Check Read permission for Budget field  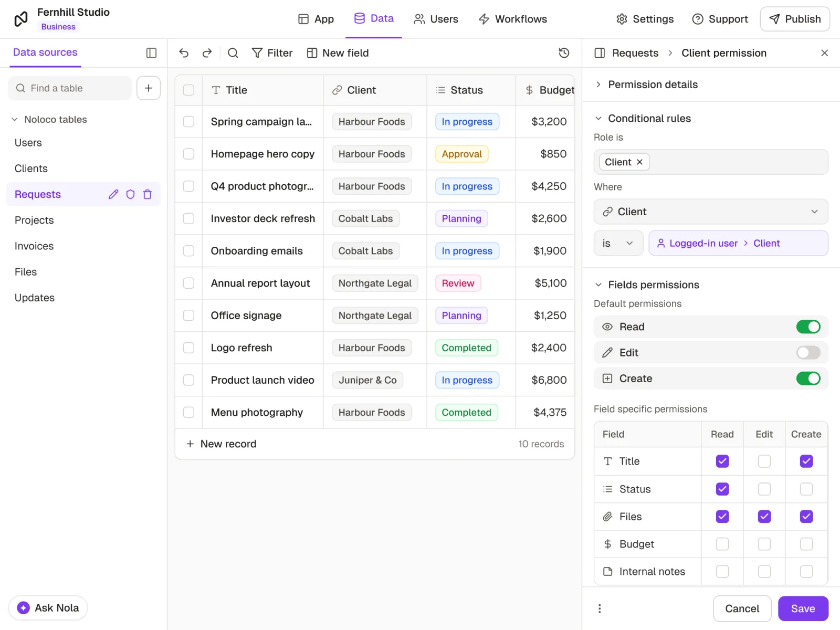click(722, 544)
